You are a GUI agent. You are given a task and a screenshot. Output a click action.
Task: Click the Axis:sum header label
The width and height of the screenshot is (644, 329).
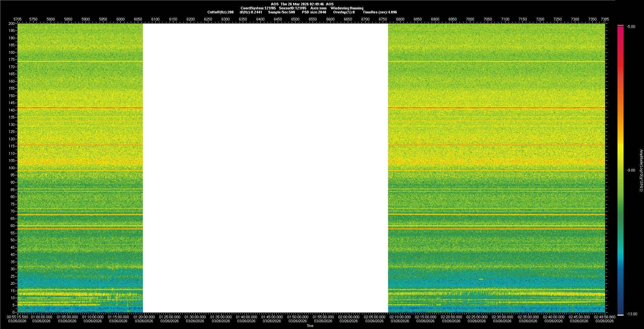318,8
